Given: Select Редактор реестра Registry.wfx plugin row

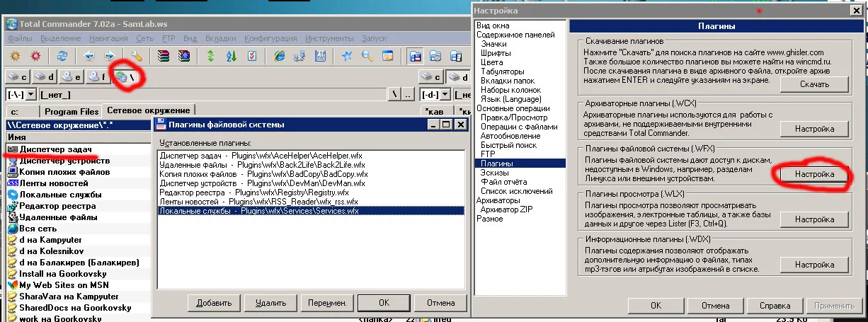Looking at the screenshot, I should tap(310, 192).
